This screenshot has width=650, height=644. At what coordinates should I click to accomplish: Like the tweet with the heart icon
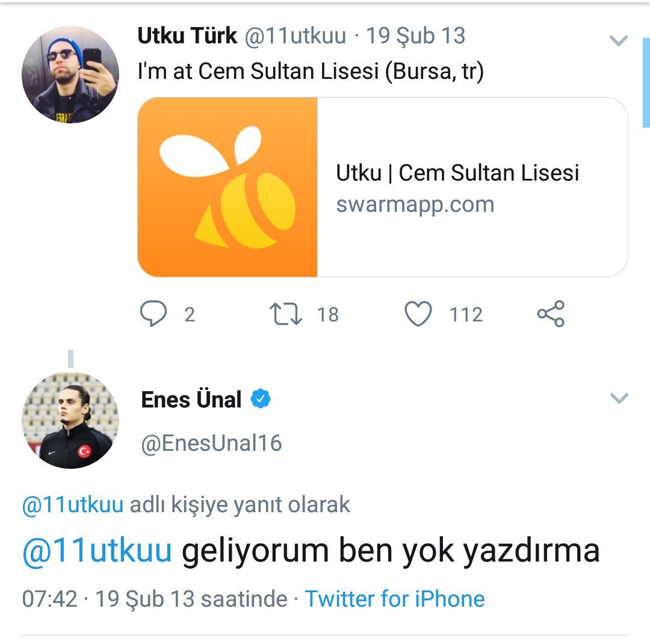pyautogui.click(x=418, y=314)
